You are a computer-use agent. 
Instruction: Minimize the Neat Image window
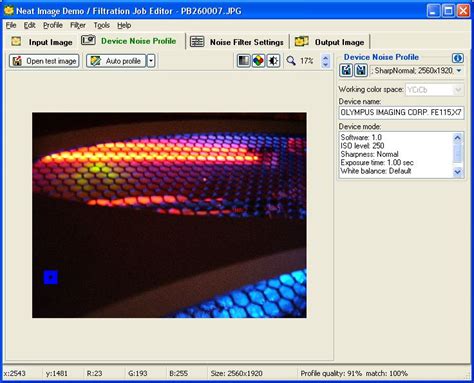click(433, 11)
